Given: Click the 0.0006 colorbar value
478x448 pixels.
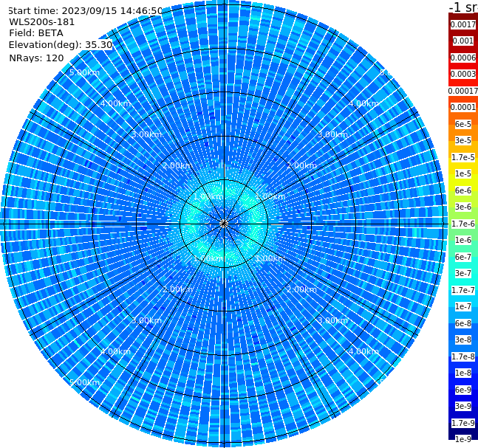Looking at the screenshot, I should point(463,58).
